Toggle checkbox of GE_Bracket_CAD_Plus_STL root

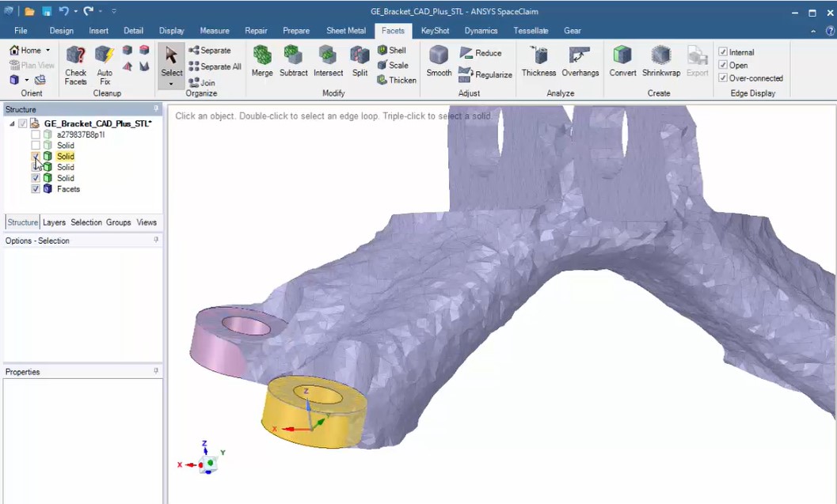tap(22, 123)
